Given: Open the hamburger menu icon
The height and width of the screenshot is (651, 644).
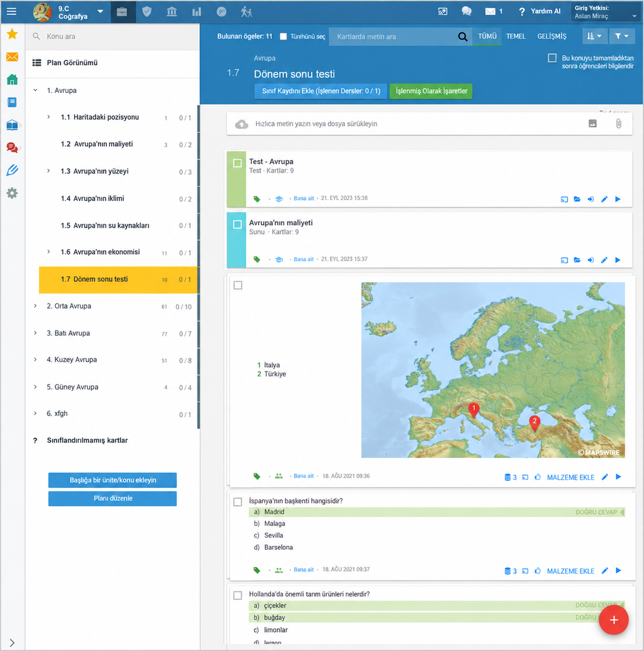Looking at the screenshot, I should point(11,11).
